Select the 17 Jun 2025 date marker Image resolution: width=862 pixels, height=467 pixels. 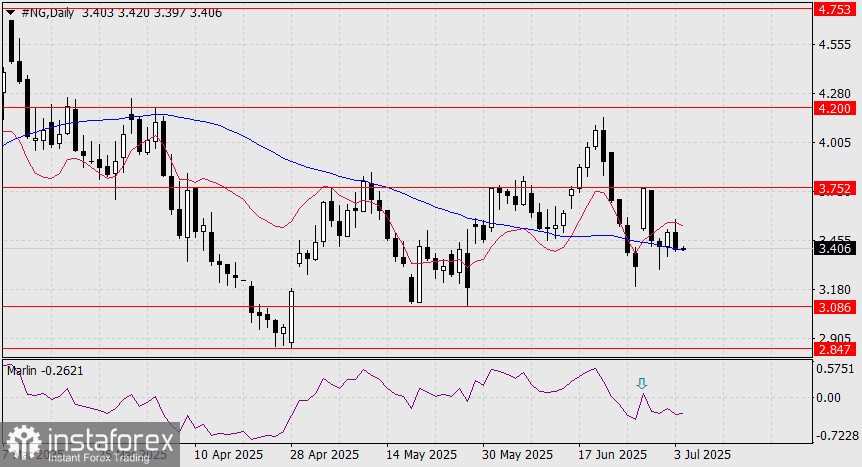click(x=613, y=454)
